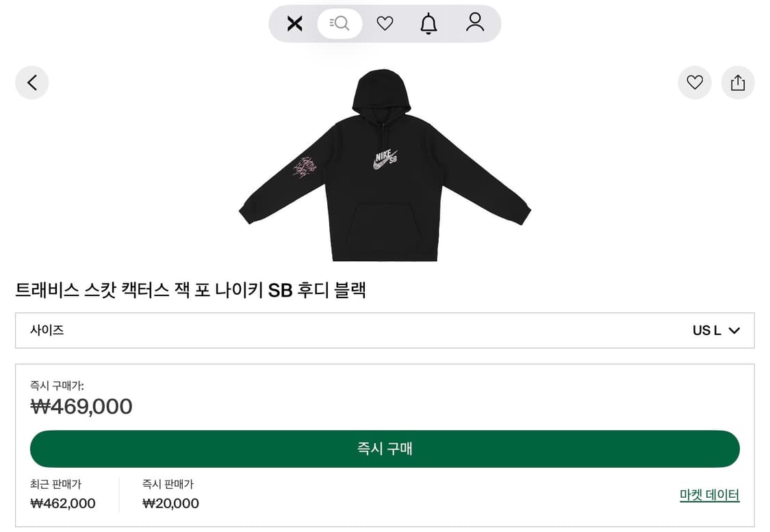Go back using the left arrow

coord(31,82)
